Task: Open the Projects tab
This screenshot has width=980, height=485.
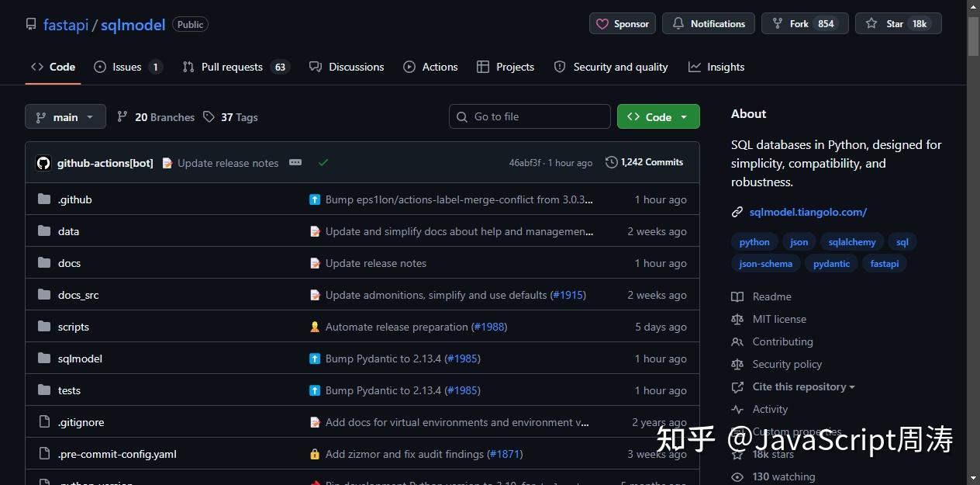Action: click(x=506, y=67)
